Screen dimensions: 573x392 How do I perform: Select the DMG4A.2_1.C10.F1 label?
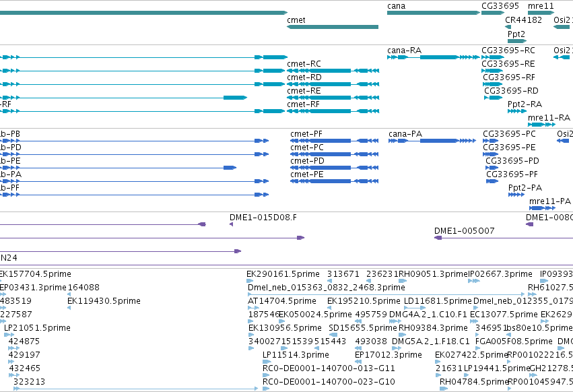[x=428, y=315]
